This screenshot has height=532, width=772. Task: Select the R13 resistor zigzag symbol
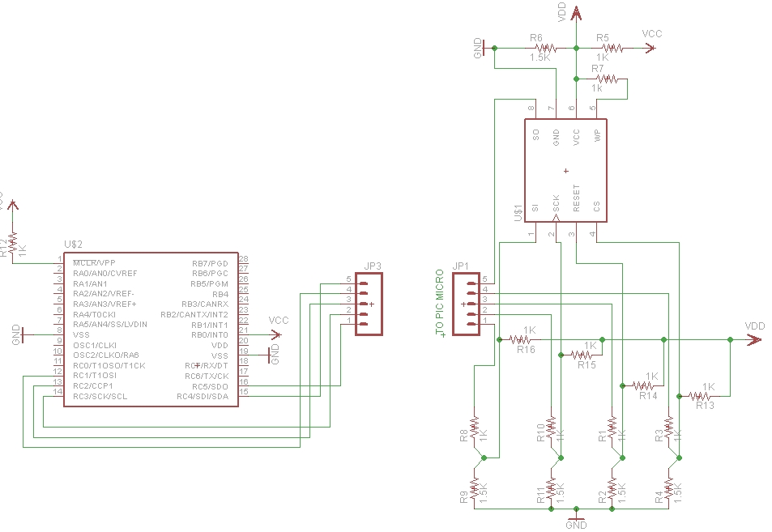[700, 396]
